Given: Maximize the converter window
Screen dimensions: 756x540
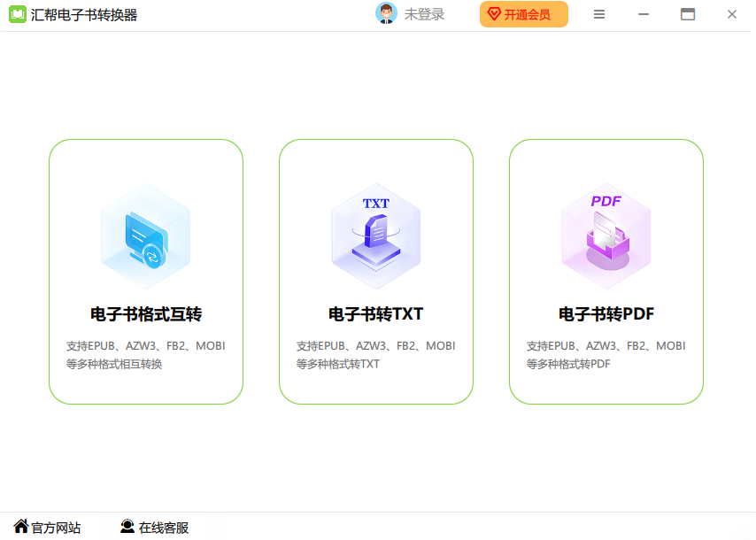Looking at the screenshot, I should [687, 14].
